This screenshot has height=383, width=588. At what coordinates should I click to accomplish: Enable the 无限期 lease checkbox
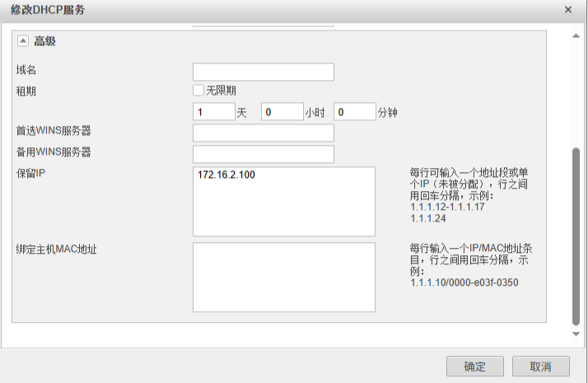click(198, 91)
